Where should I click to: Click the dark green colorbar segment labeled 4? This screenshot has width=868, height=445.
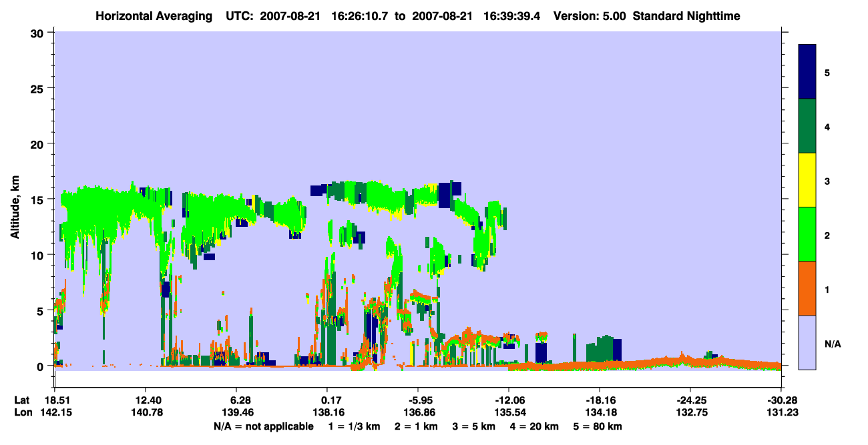[x=807, y=126]
